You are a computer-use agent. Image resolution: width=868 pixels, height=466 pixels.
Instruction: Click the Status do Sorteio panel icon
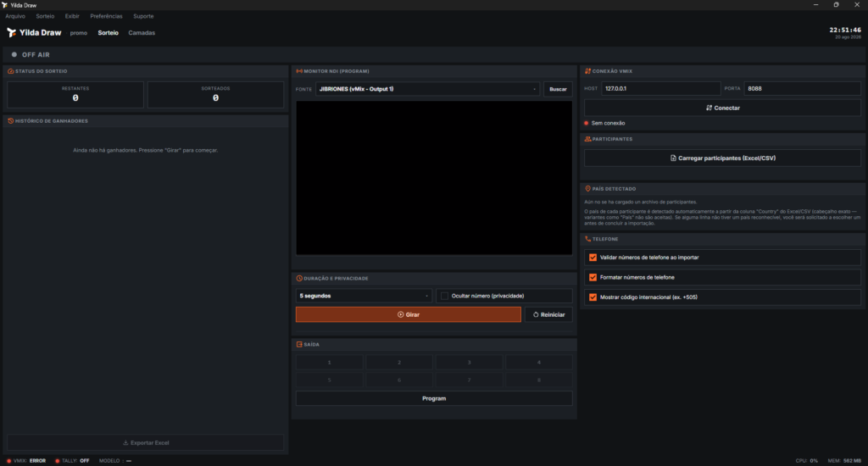click(10, 71)
